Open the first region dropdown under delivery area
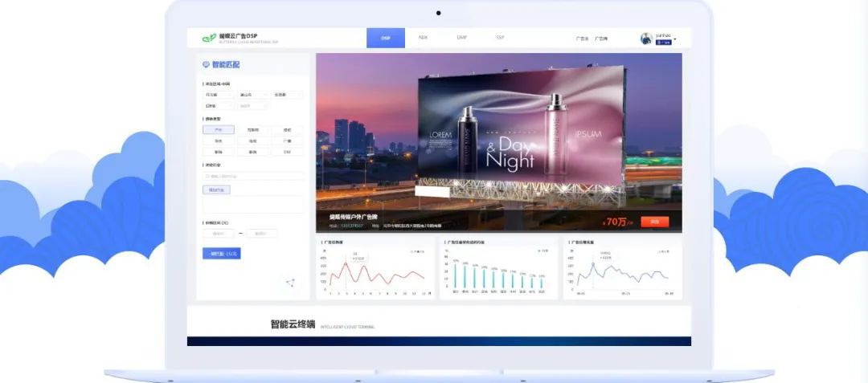The height and width of the screenshot is (383, 868). [218, 95]
